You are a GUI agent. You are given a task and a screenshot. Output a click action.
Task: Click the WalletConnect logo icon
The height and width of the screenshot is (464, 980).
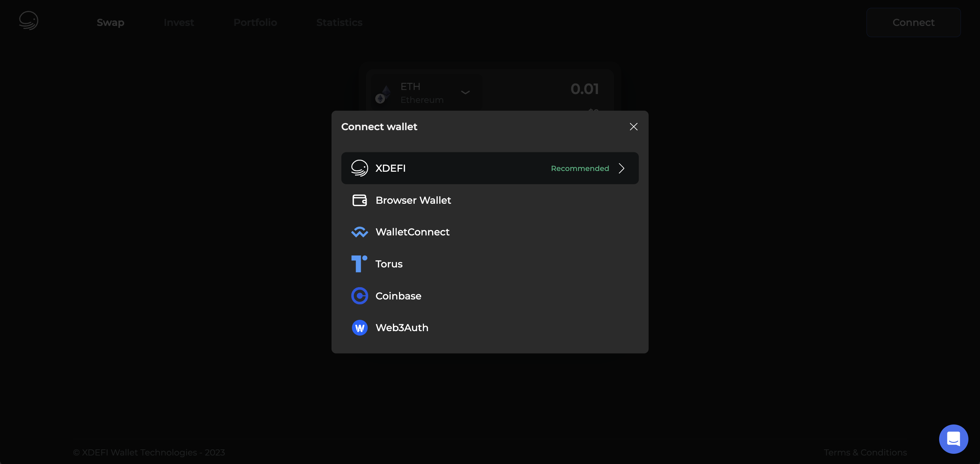[359, 232]
